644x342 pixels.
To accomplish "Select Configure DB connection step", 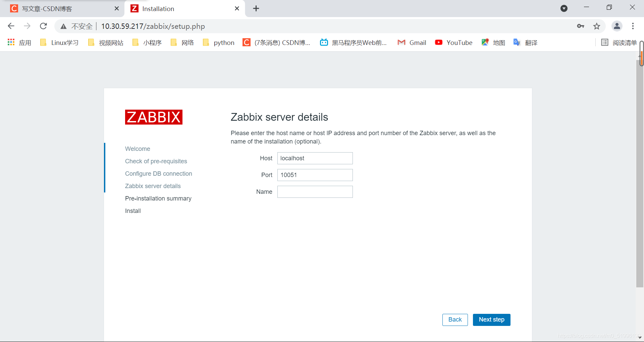I will (x=159, y=174).
